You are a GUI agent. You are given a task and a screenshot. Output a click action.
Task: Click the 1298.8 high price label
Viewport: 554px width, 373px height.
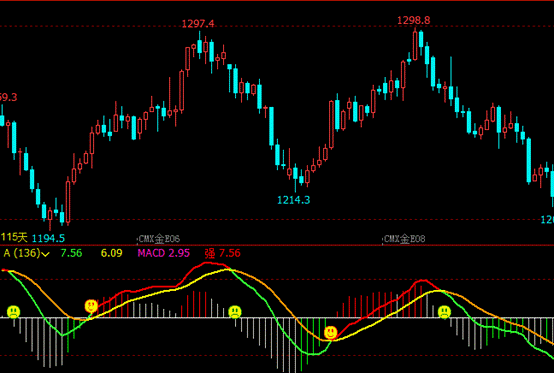click(x=414, y=20)
